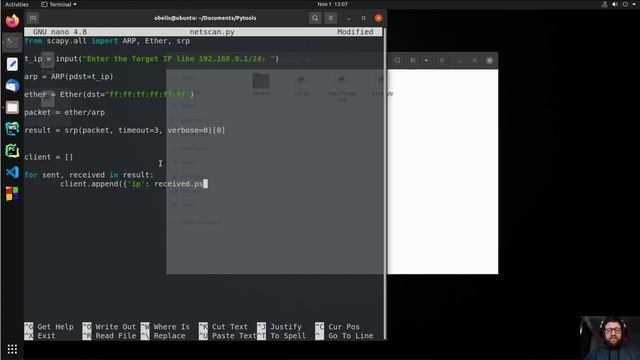
Task: Toggle list view in Files window toolbar
Action: [x=413, y=60]
